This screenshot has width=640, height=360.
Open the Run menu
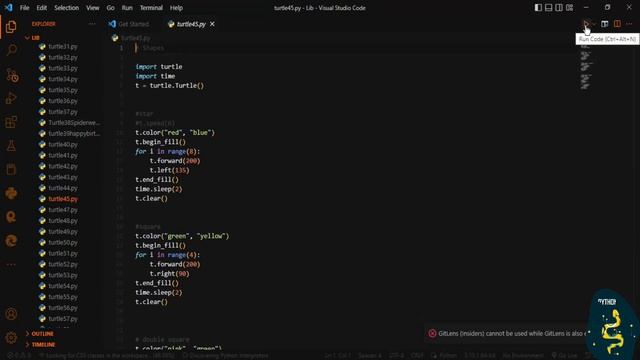point(127,8)
